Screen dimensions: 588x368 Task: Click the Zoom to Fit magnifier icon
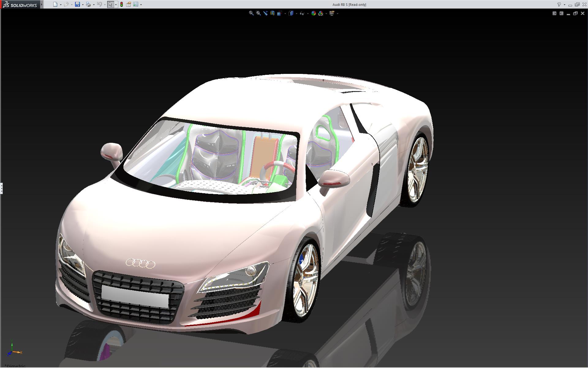click(251, 13)
